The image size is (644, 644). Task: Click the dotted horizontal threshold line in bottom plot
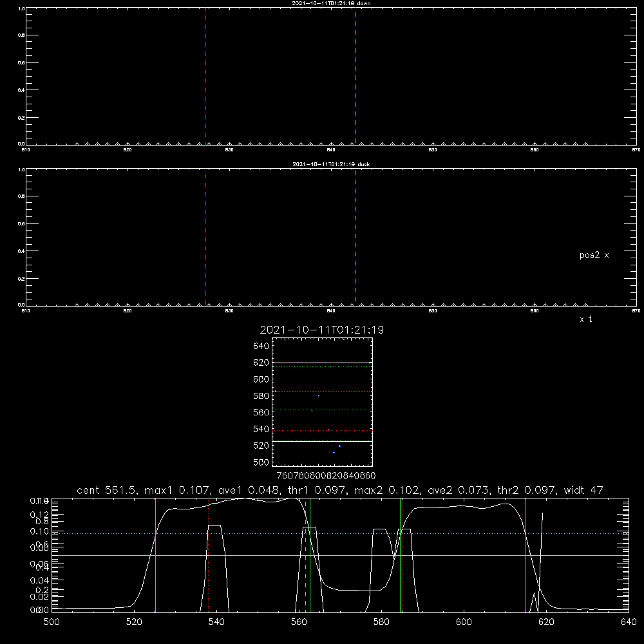340,533
